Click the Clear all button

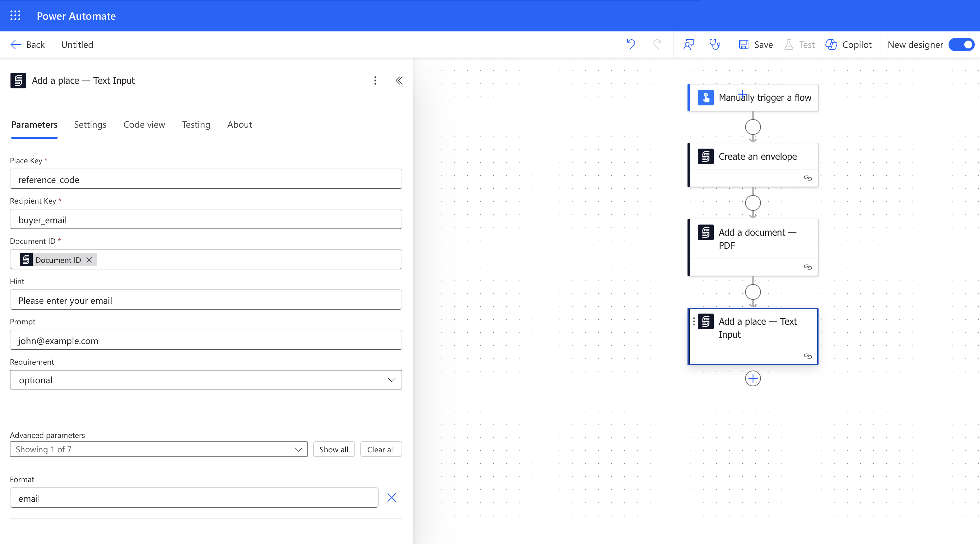click(381, 449)
